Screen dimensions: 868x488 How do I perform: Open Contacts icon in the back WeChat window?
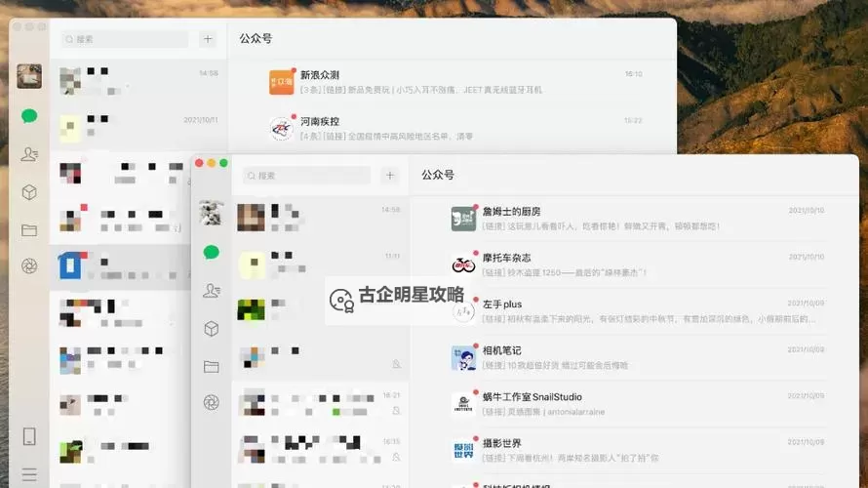tap(29, 154)
